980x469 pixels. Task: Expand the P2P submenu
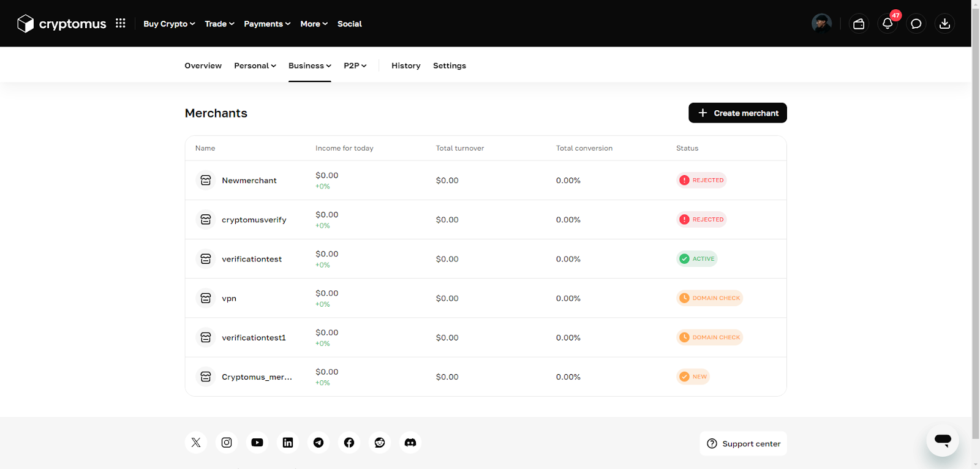[x=355, y=66]
